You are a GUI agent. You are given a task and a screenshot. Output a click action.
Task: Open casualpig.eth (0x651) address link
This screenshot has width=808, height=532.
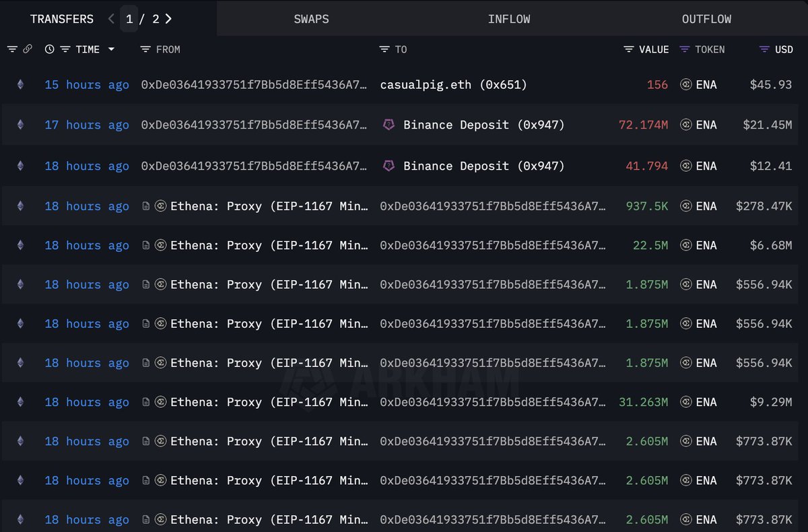(453, 85)
